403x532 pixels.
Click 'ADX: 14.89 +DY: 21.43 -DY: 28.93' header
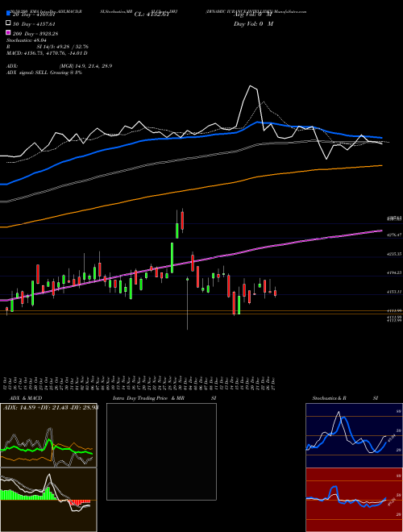tap(51, 407)
